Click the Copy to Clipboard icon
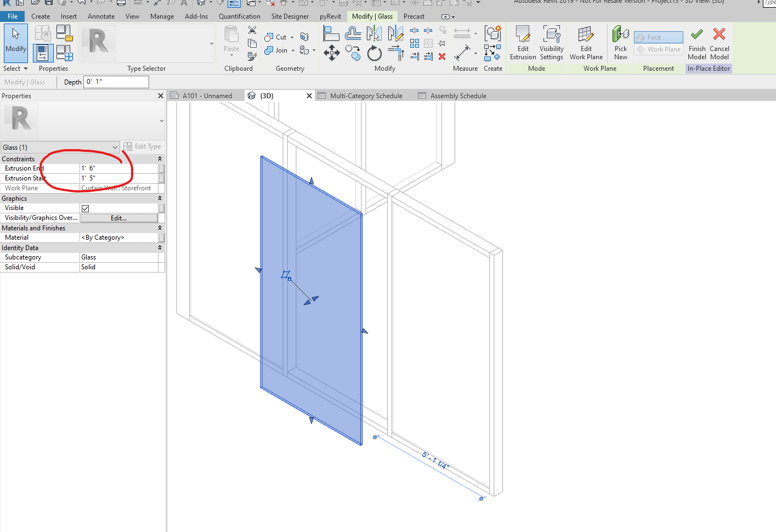 click(x=252, y=43)
